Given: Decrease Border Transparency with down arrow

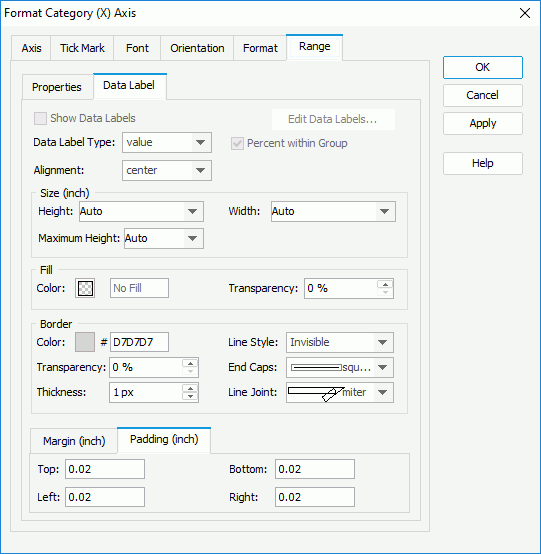Looking at the screenshot, I should point(190,371).
